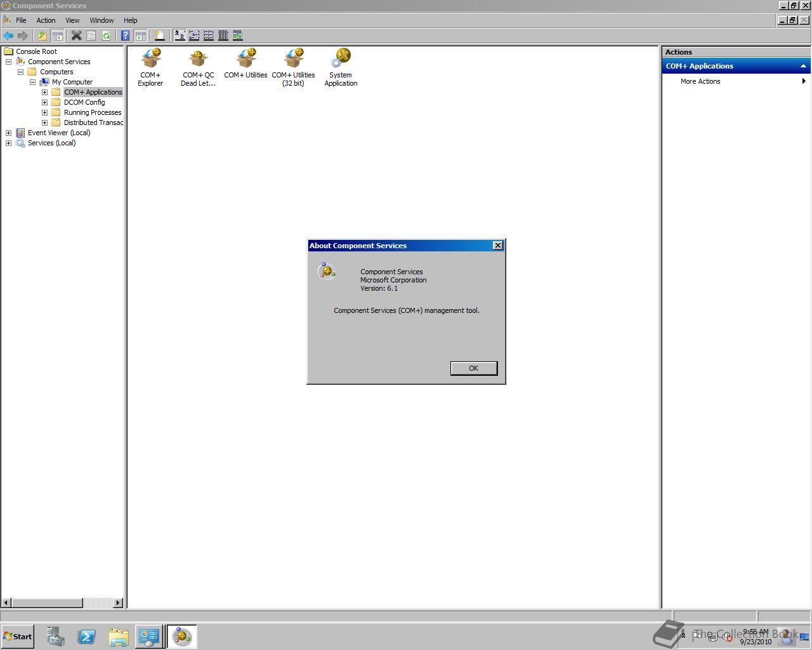Viewport: 812px width, 650px height.
Task: Click OK in About Component Services dialog
Action: pyautogui.click(x=473, y=368)
